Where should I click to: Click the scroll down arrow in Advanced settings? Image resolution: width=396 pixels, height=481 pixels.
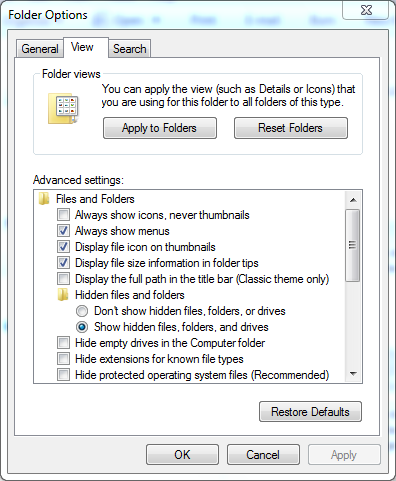coord(353,374)
